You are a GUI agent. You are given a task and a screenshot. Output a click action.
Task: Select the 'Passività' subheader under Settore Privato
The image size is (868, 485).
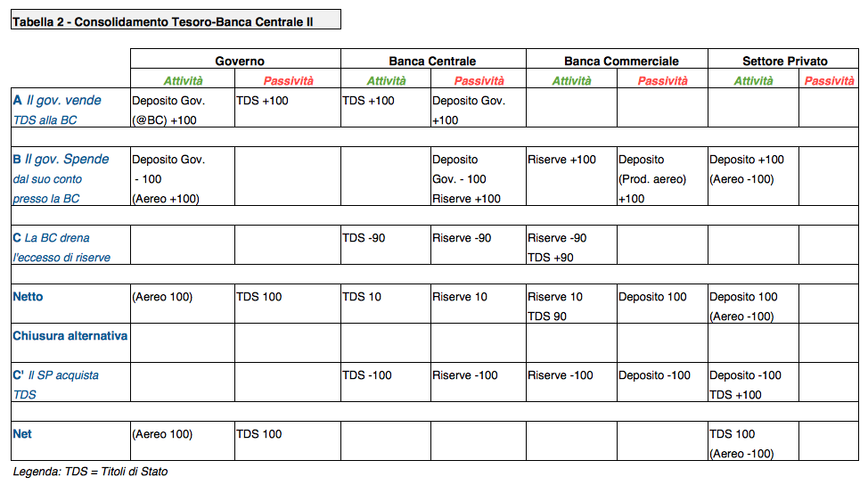[x=829, y=81]
